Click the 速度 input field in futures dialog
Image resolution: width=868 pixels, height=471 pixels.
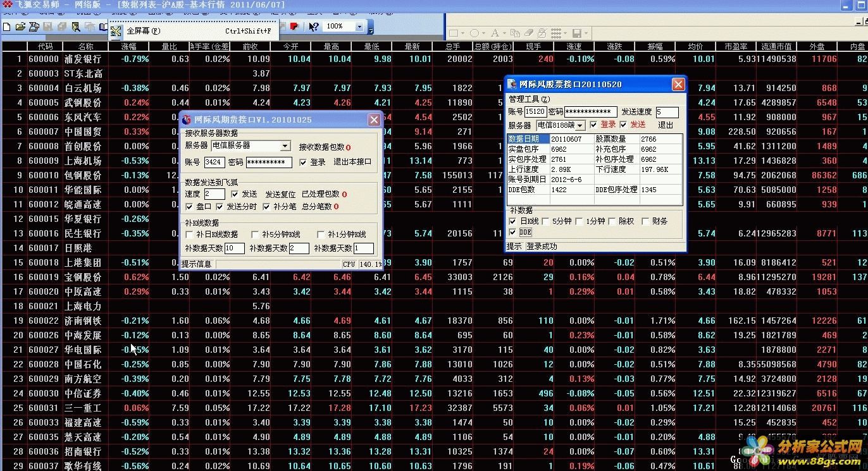click(x=214, y=194)
